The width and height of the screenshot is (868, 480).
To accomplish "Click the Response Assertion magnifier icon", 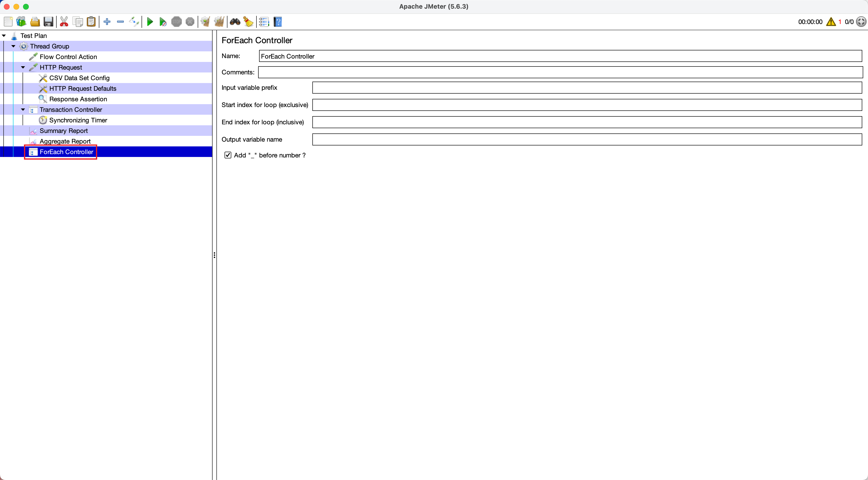I will (43, 99).
